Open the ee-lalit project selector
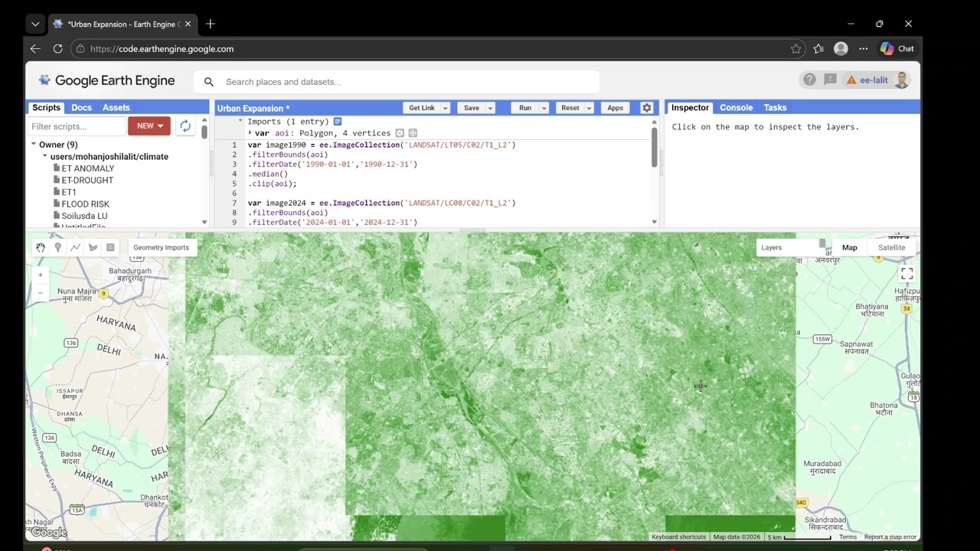 click(x=867, y=80)
